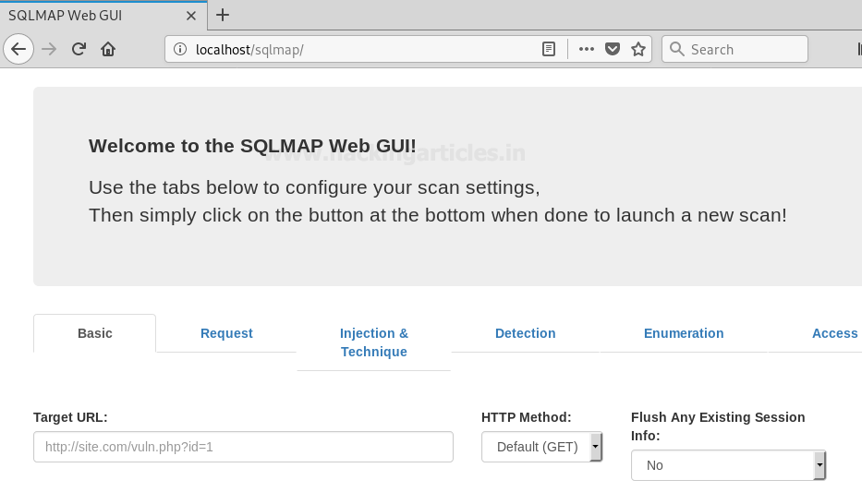Open the Injection & Technique tab
The image size is (862, 504).
click(x=374, y=342)
